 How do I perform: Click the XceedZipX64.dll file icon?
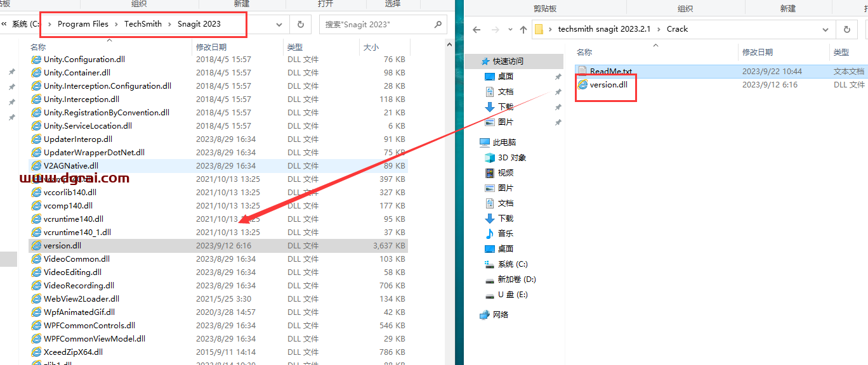[x=36, y=352]
